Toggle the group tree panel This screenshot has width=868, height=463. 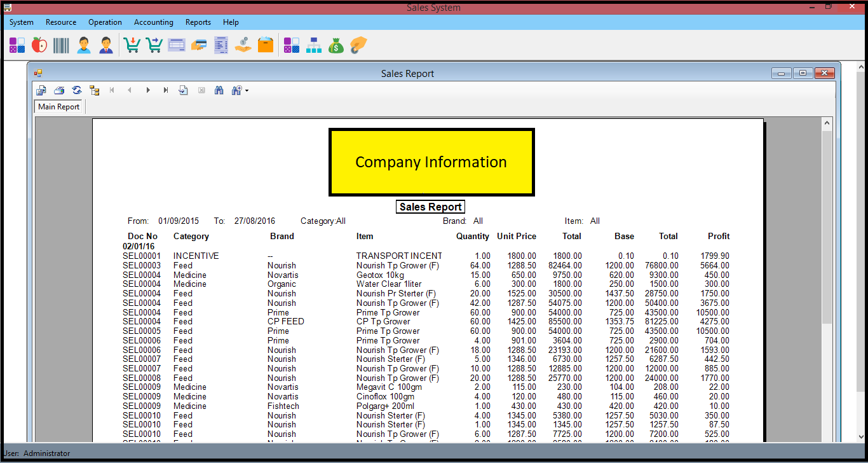pos(95,90)
